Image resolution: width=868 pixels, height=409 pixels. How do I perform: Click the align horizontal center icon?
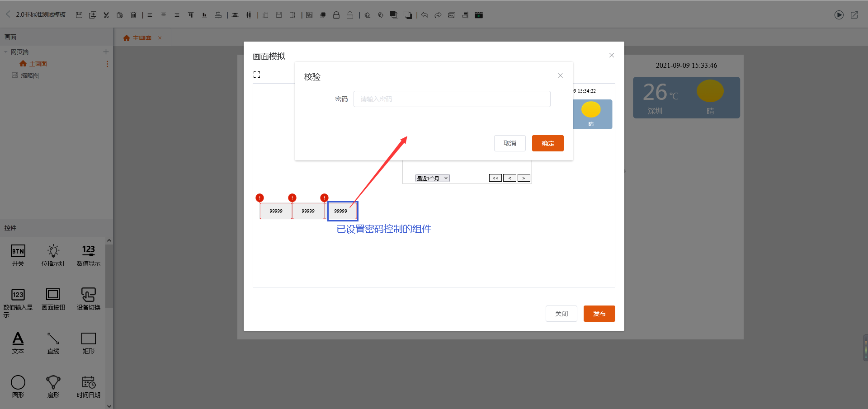164,15
